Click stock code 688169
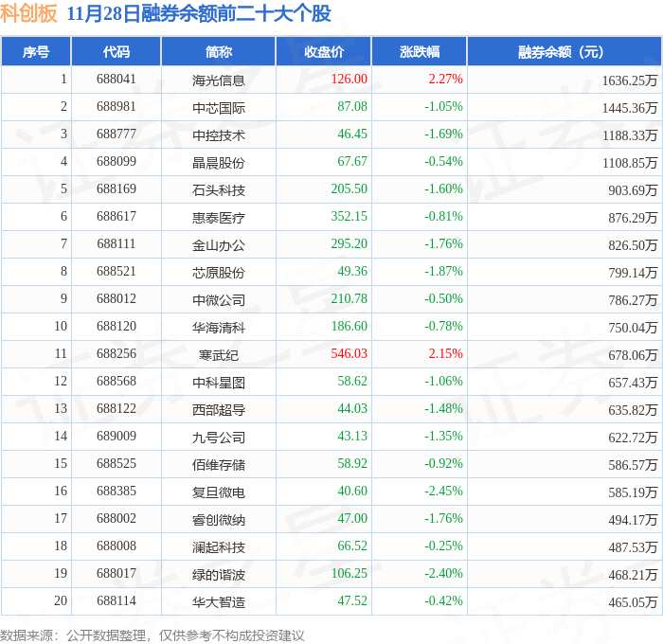 pos(116,189)
